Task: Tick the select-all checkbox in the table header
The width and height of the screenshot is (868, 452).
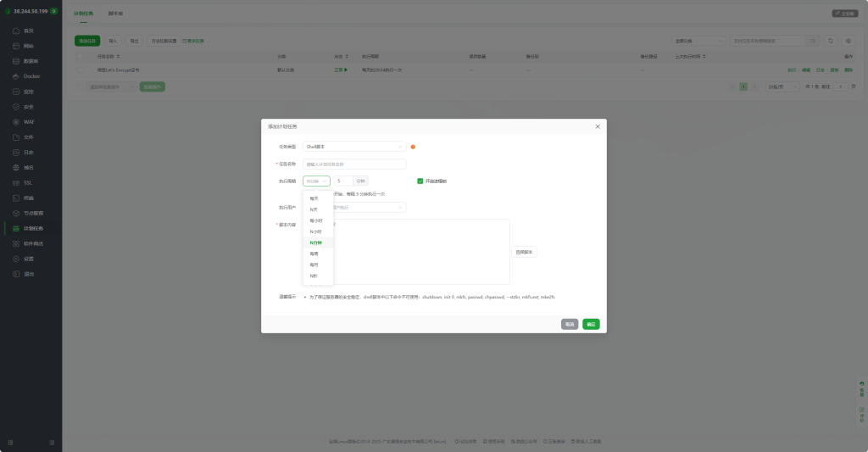Action: (x=81, y=57)
